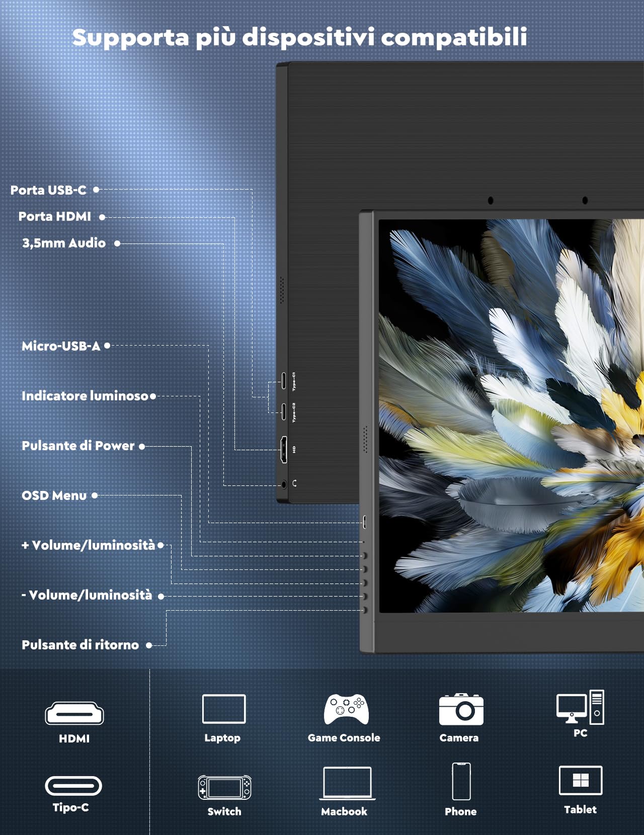Viewport: 644px width, 835px height.
Task: Click the "Supporta più dispositivi compatibili" heading
Action: point(299,37)
